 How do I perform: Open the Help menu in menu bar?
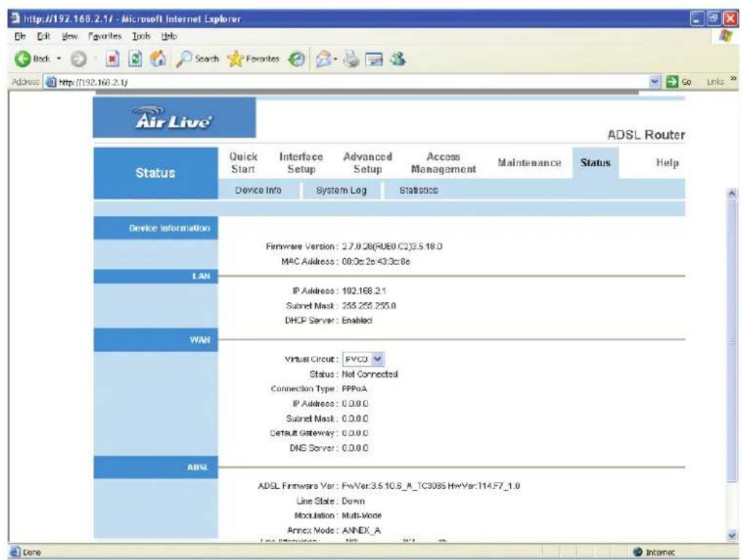(169, 36)
